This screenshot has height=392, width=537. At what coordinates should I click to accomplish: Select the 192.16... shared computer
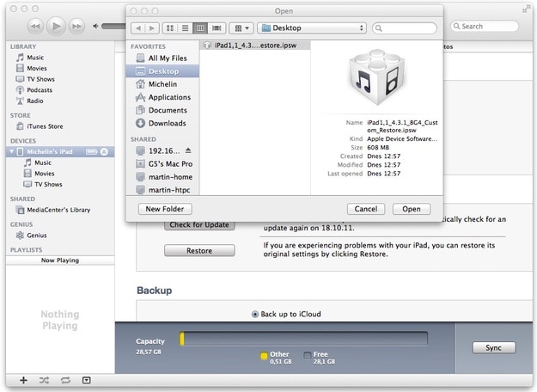(157, 150)
